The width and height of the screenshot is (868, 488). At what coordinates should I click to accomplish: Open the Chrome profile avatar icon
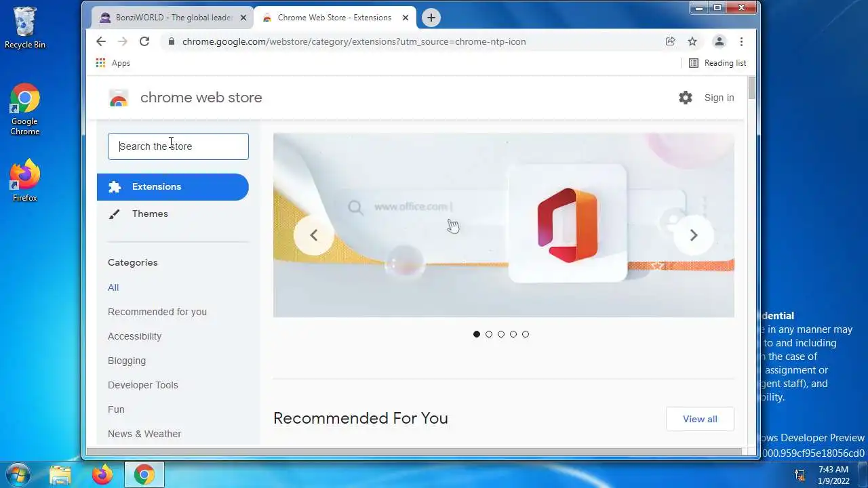(x=719, y=41)
